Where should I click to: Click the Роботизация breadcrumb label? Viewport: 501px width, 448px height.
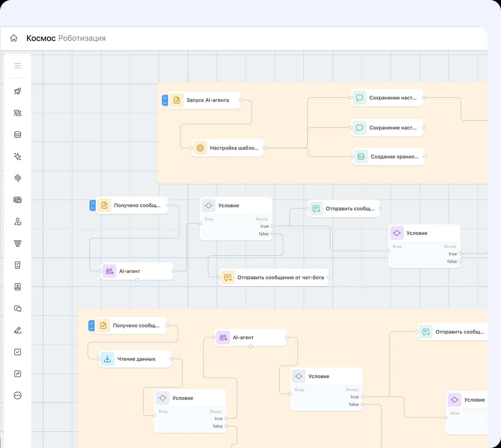(x=82, y=38)
